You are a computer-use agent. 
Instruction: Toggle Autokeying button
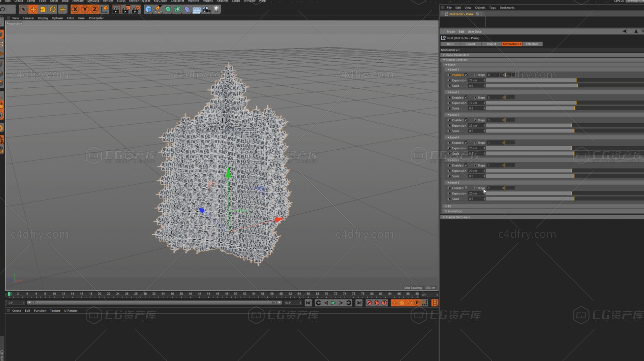click(377, 303)
